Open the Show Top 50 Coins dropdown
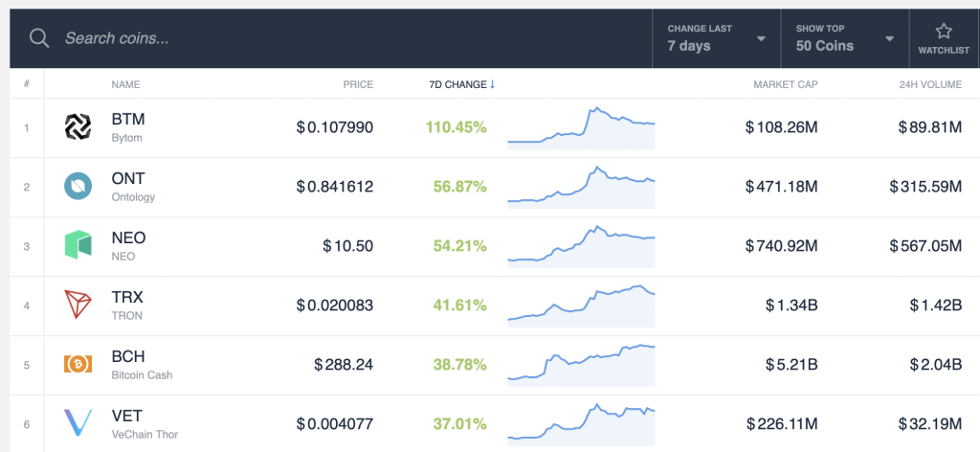This screenshot has height=452, width=980. point(845,38)
